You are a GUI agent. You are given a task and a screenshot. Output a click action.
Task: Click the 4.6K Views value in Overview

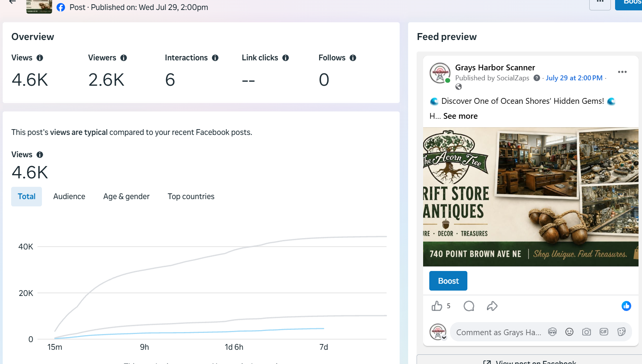click(x=30, y=80)
